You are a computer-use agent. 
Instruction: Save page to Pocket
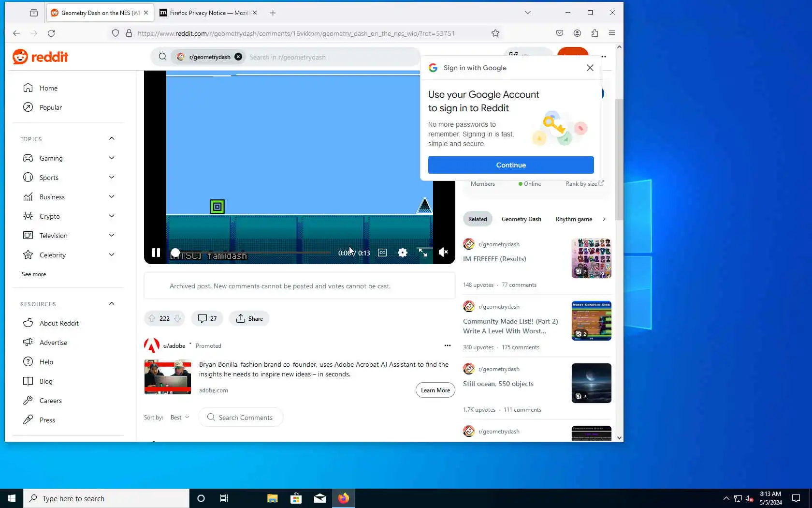pyautogui.click(x=560, y=33)
